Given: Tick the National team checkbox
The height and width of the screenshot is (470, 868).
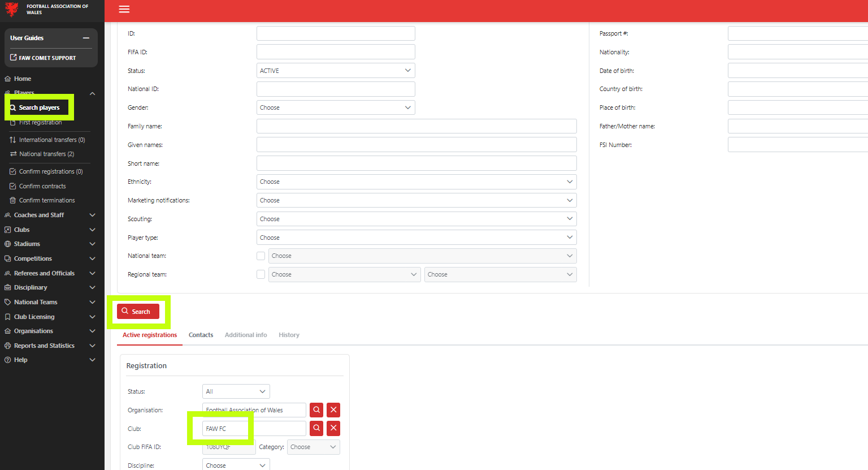Looking at the screenshot, I should pos(261,256).
